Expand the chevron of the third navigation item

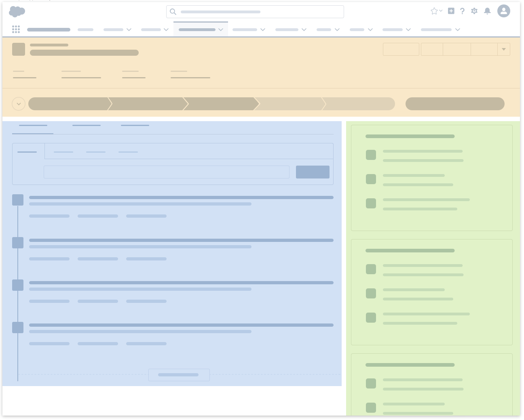tap(166, 29)
